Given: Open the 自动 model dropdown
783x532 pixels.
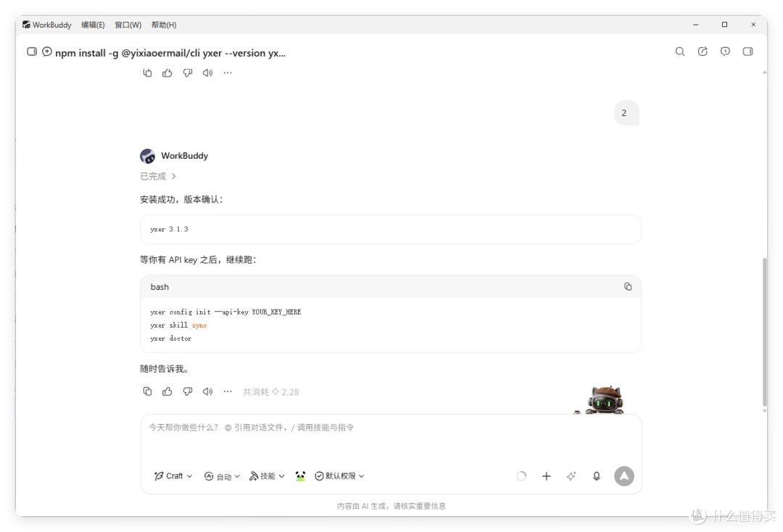Looking at the screenshot, I should [223, 476].
